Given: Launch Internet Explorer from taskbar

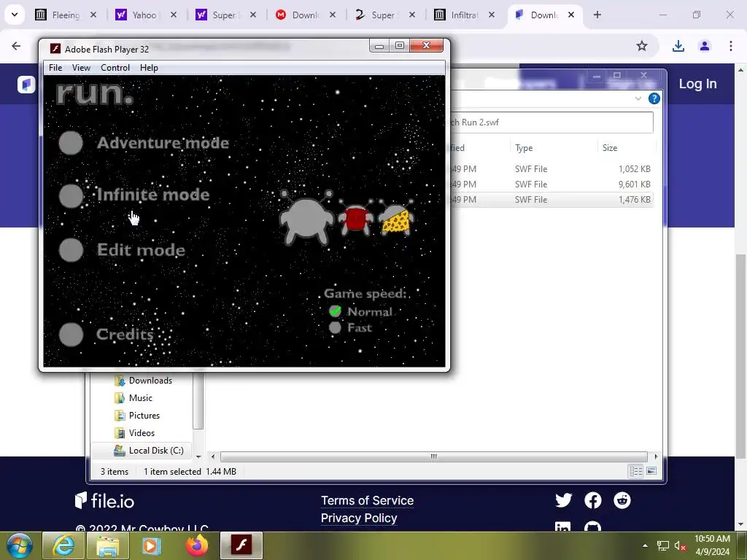Looking at the screenshot, I should (x=63, y=545).
